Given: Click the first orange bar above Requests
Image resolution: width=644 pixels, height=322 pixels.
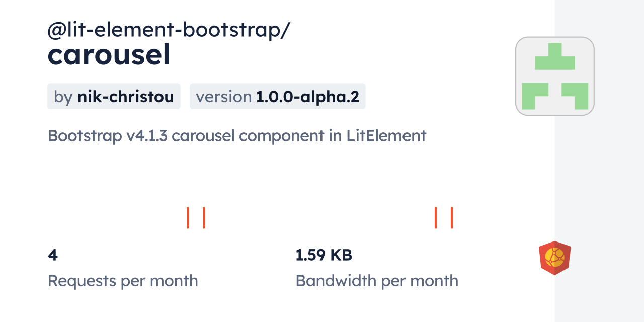Looking at the screenshot, I should [188, 218].
